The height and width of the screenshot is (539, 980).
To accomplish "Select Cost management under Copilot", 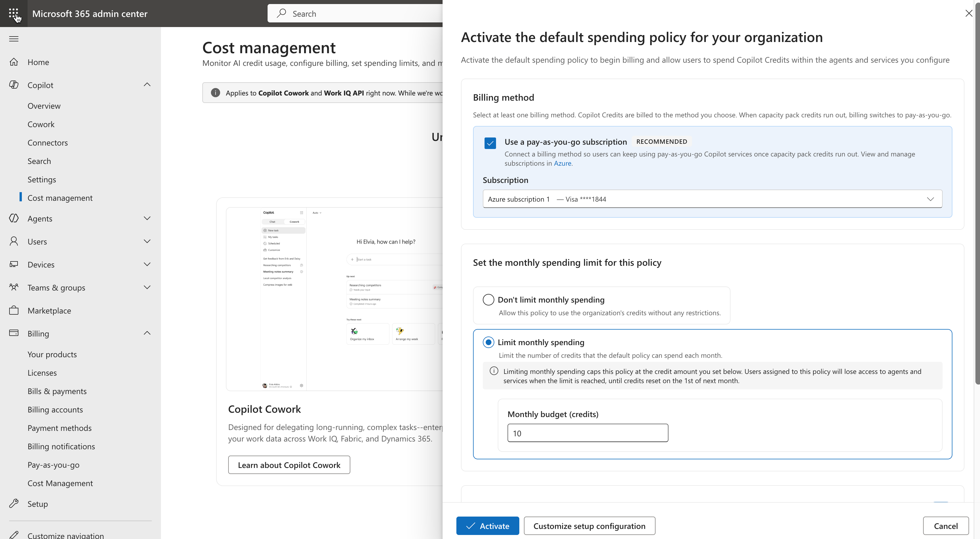I will pos(60,198).
